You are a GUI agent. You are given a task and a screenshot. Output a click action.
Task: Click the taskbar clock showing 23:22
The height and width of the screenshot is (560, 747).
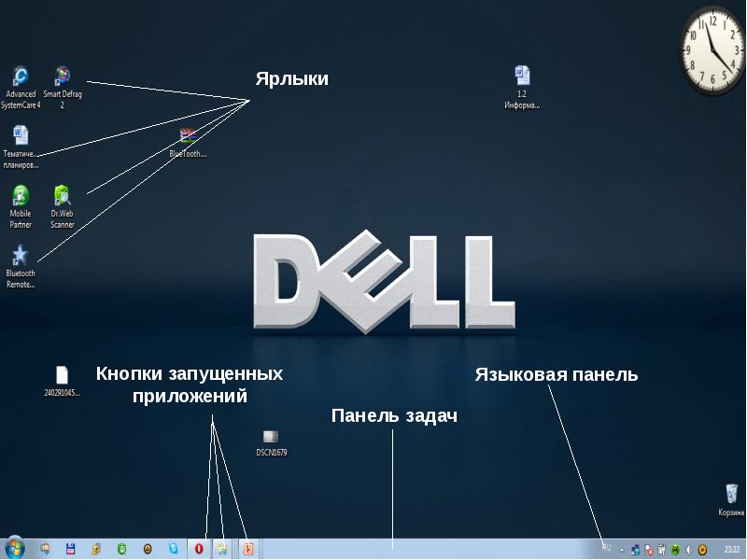[731, 550]
